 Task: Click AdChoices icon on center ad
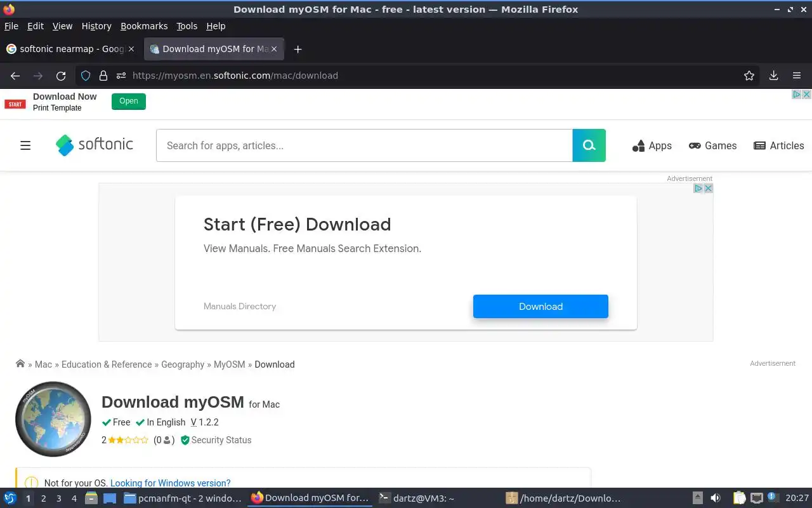click(x=698, y=188)
